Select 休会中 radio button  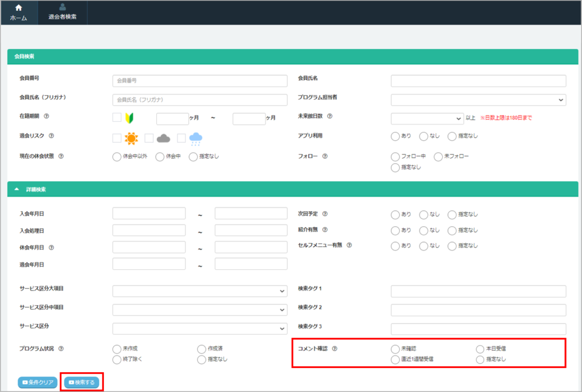160,157
